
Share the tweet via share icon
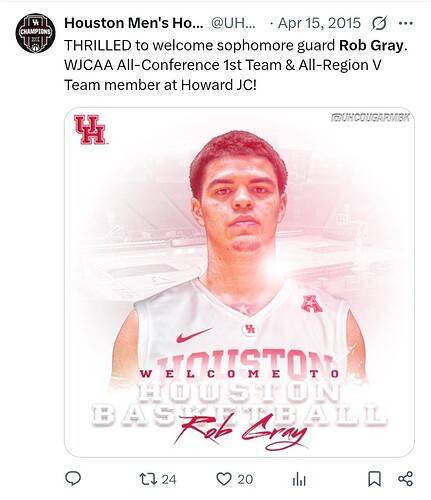[x=406, y=479]
